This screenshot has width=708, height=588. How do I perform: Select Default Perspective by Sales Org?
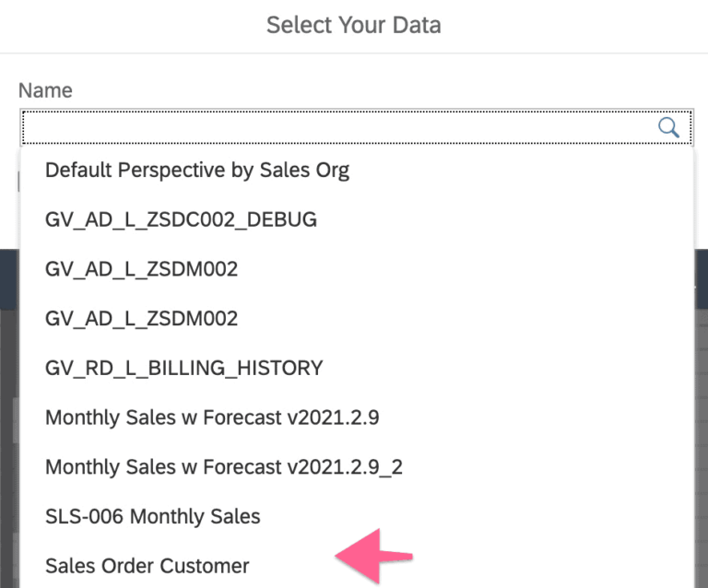coord(197,171)
